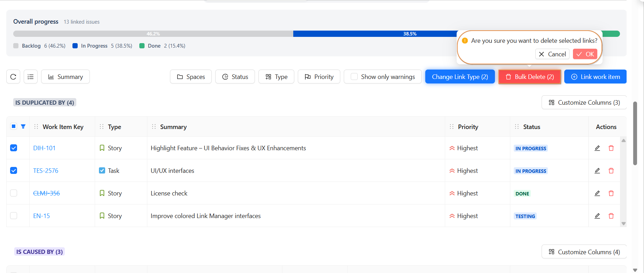Uncheck the DIH-101 row checkbox

coord(14,148)
